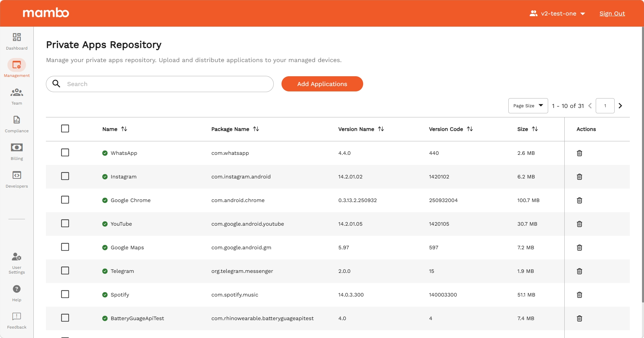Delete Spotify with trash icon

click(580, 295)
